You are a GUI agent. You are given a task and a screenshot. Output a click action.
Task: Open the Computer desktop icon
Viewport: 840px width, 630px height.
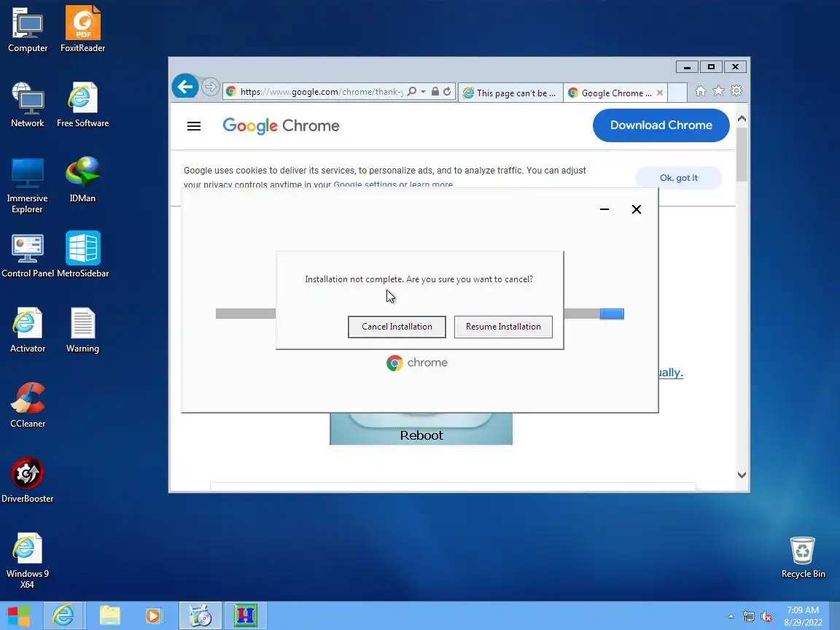28,29
